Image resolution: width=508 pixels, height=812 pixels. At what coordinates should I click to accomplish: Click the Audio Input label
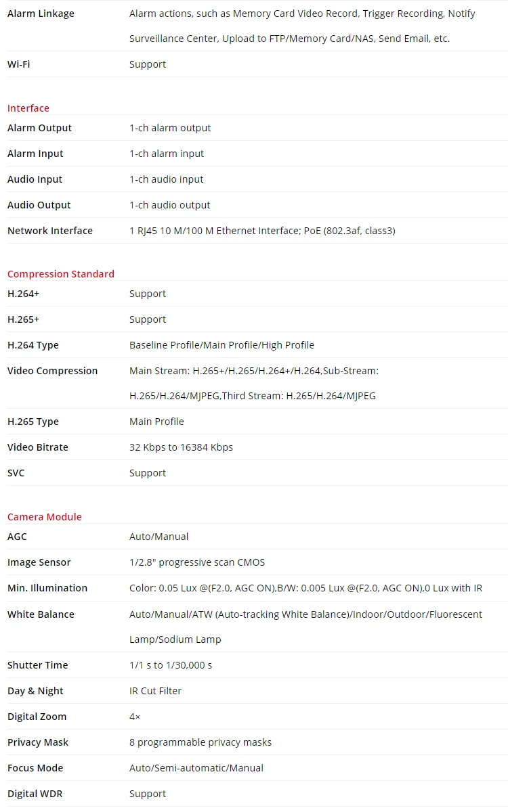coord(35,179)
